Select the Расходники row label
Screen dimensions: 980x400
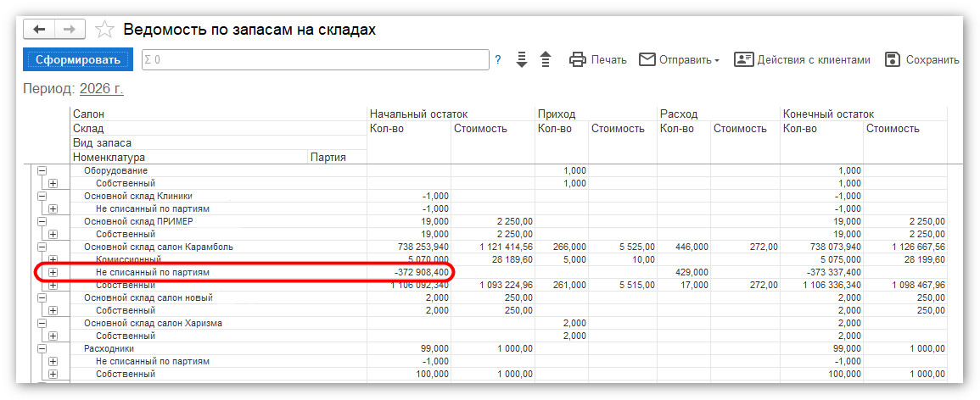(x=109, y=349)
